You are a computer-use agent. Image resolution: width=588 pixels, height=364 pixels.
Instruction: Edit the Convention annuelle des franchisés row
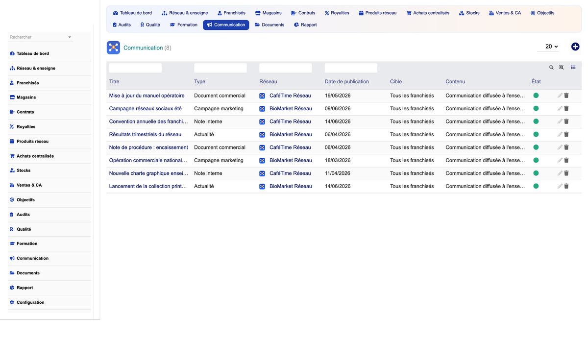[560, 121]
